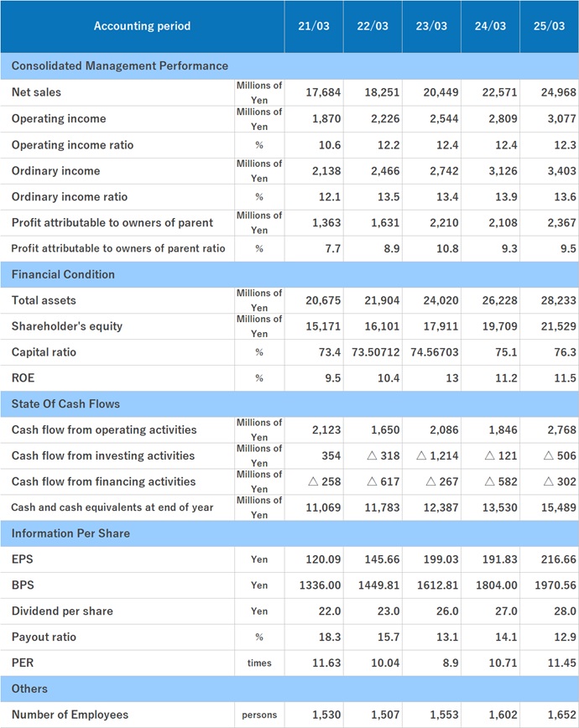Click the Consolidated Management Performance section heading
The image size is (579, 728).
(120, 65)
